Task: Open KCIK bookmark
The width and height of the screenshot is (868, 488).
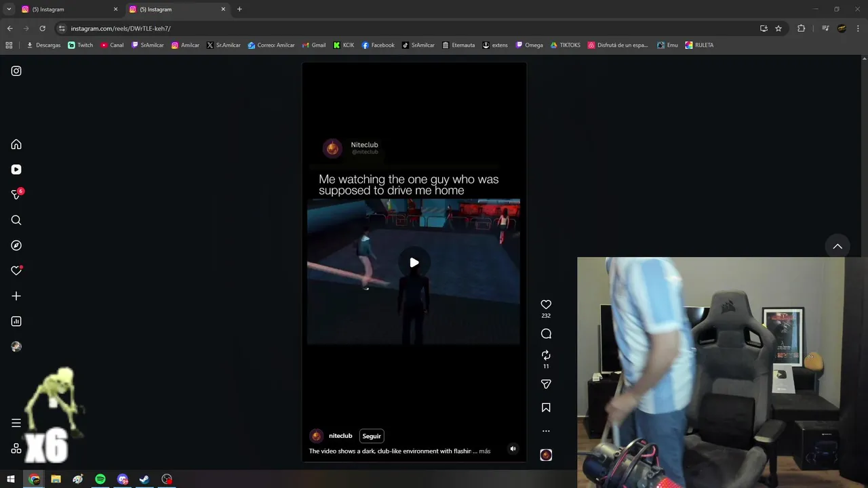Action: [x=344, y=45]
